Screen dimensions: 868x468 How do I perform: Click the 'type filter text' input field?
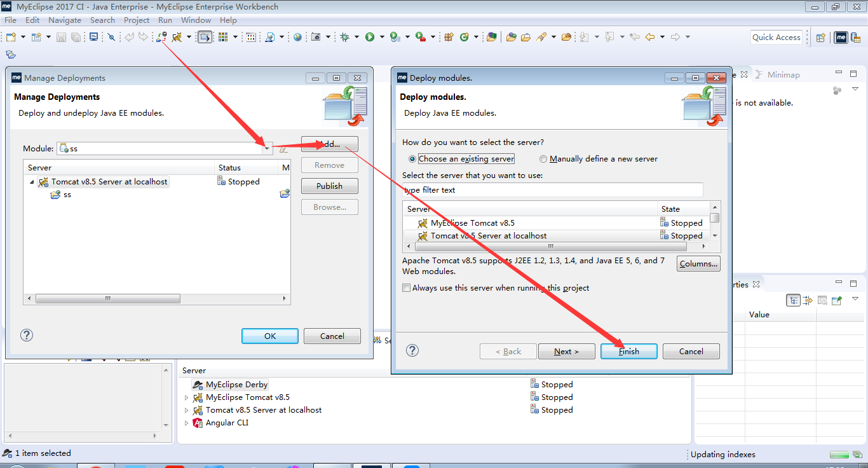(x=553, y=190)
